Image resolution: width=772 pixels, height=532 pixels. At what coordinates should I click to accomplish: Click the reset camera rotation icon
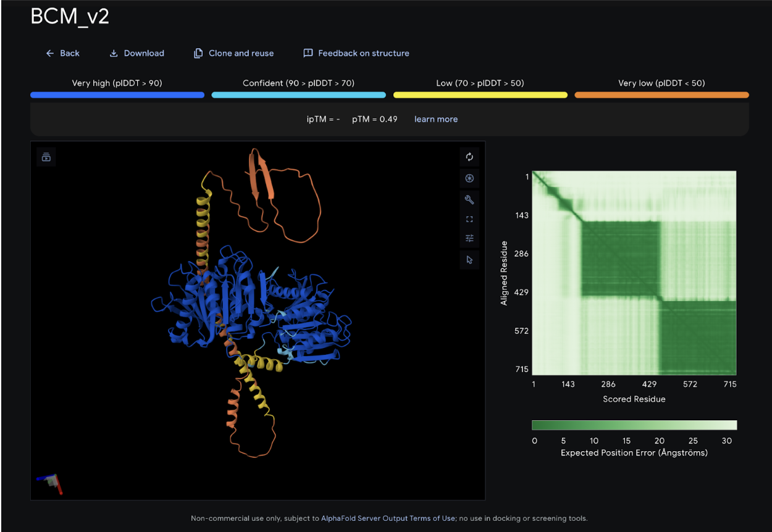pyautogui.click(x=469, y=157)
